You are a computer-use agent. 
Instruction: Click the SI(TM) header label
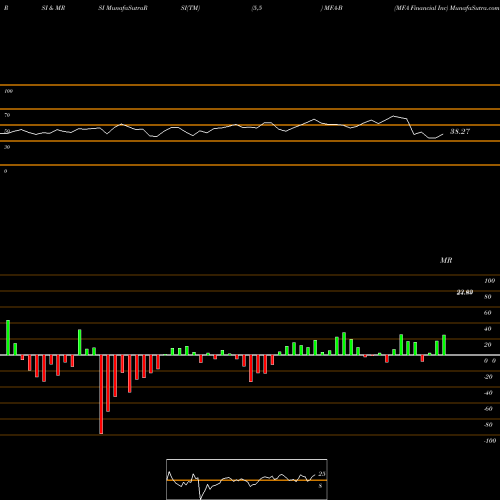click(x=190, y=8)
